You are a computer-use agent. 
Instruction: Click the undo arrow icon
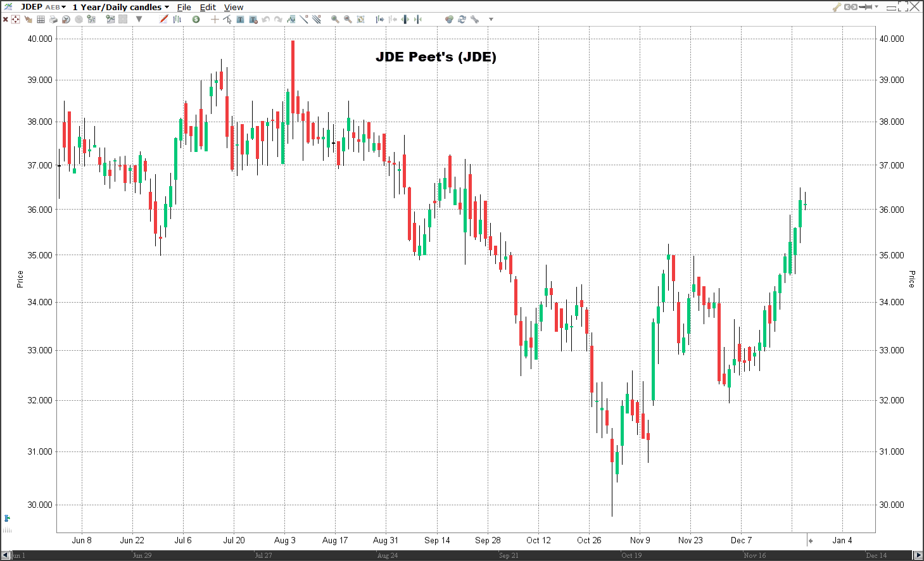[265, 20]
